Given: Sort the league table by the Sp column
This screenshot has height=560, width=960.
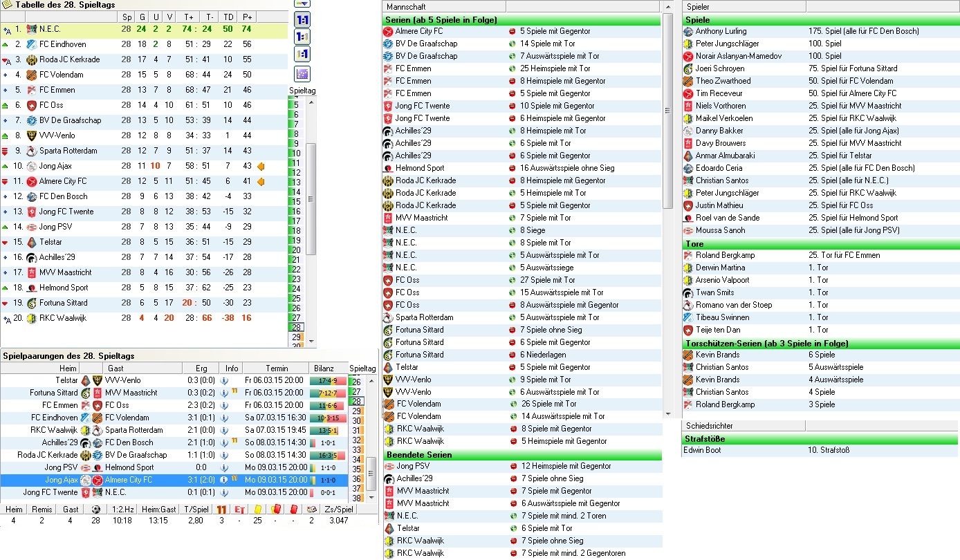Looking at the screenshot, I should [127, 17].
